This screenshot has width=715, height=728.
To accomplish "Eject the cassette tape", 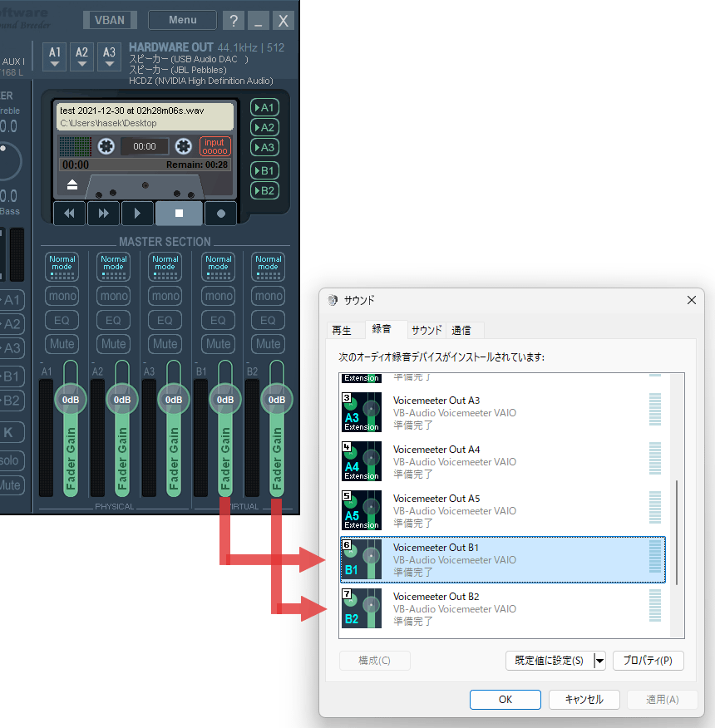I will pos(72,184).
